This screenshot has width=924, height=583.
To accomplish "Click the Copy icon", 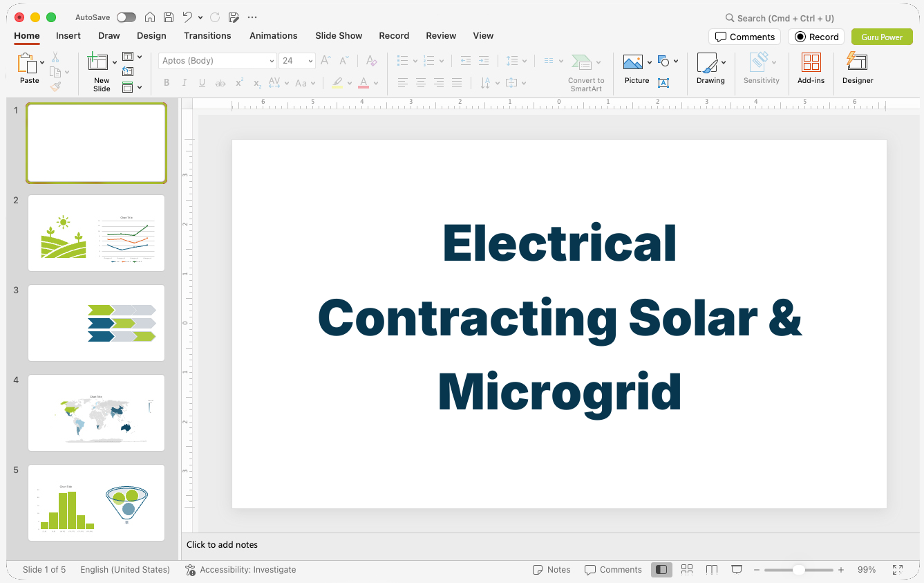I will click(x=55, y=72).
